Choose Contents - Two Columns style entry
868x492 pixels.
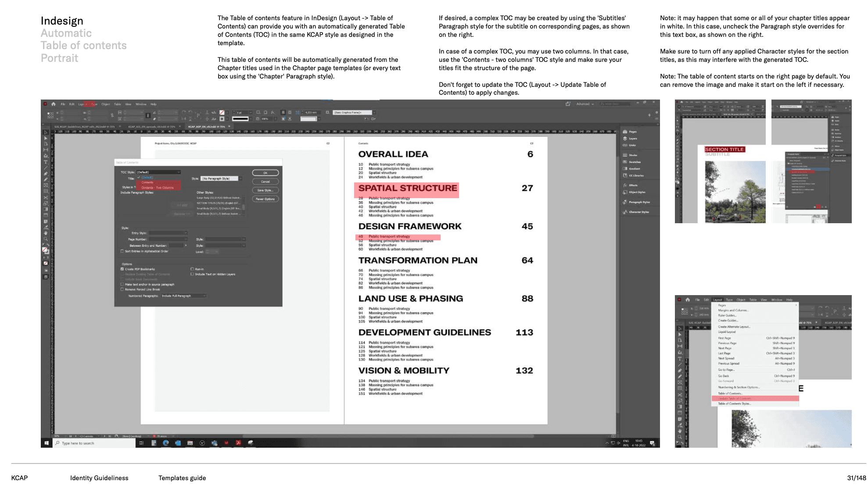(x=158, y=188)
